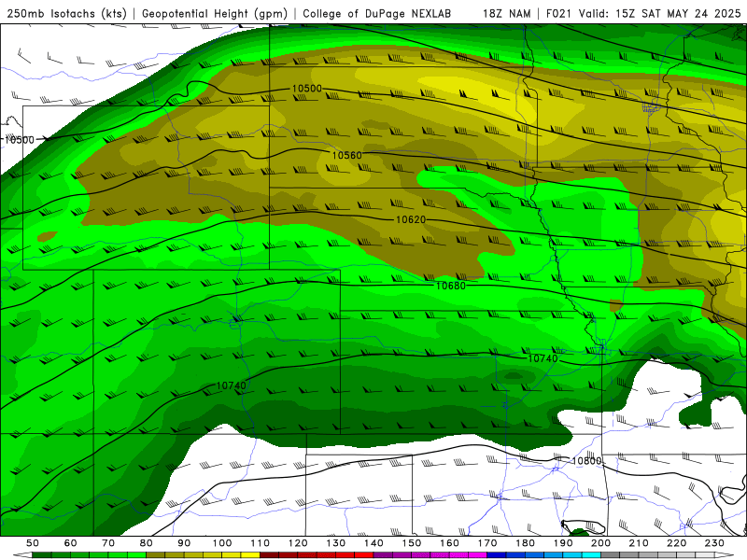
Task: Click the 'F021' forecast hour text
Action: click(x=558, y=13)
